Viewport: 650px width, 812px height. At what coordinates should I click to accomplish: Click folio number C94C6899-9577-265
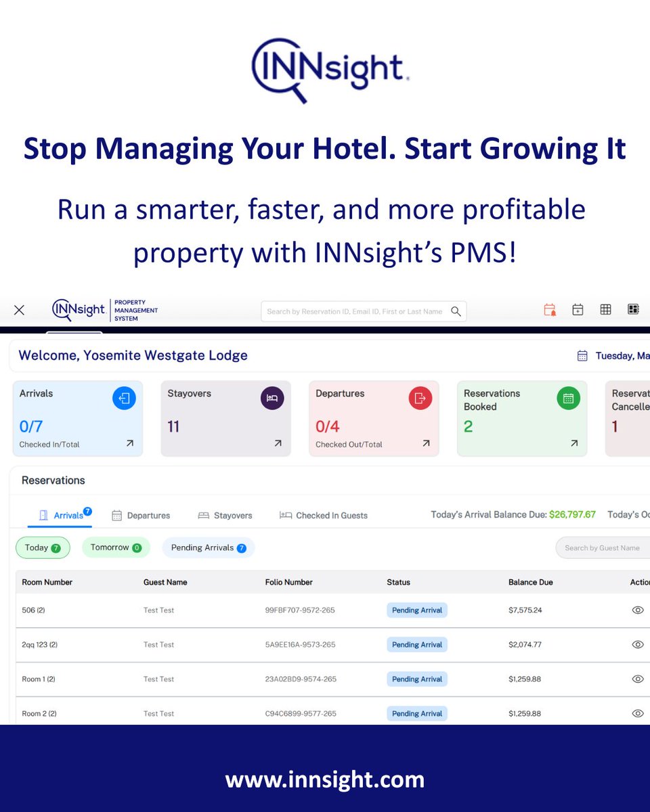pos(301,714)
